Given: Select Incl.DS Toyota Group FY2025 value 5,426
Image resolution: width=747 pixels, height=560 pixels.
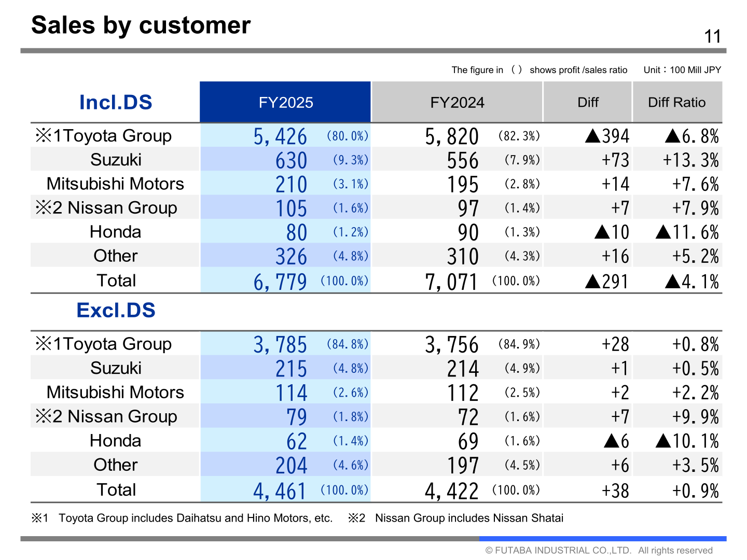Looking at the screenshot, I should 280,136.
